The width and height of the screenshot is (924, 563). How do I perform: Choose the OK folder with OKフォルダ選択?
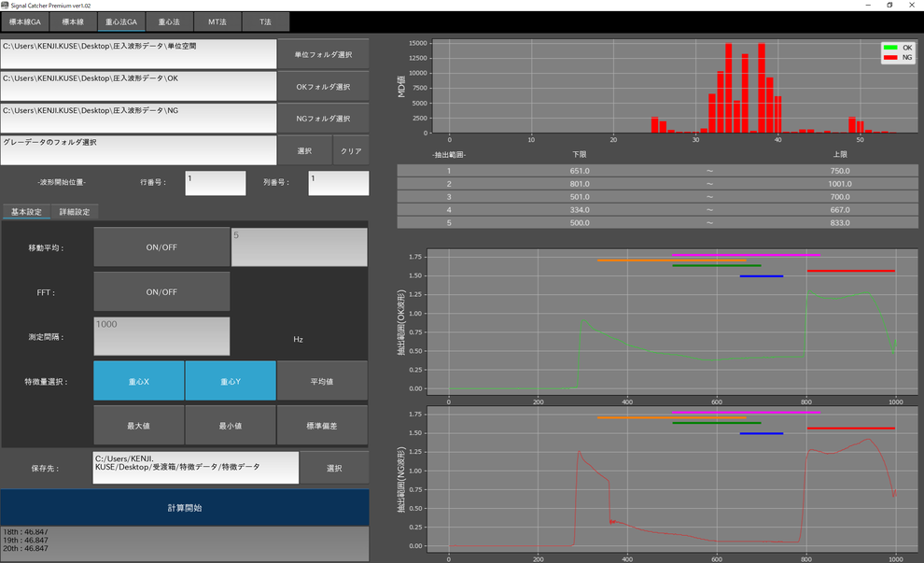pos(324,87)
